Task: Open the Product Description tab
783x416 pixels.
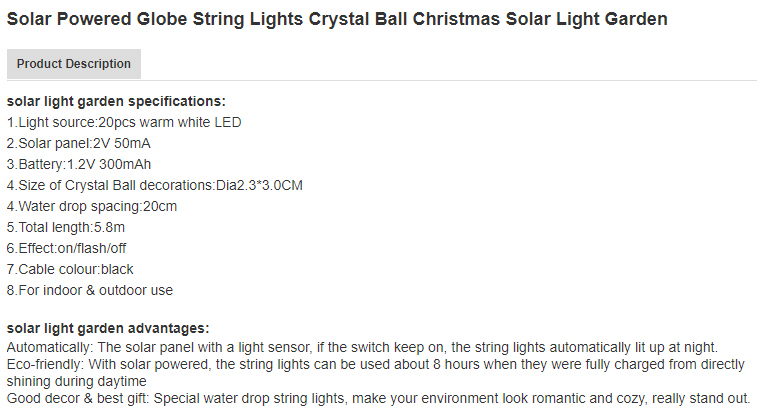Action: coord(73,64)
